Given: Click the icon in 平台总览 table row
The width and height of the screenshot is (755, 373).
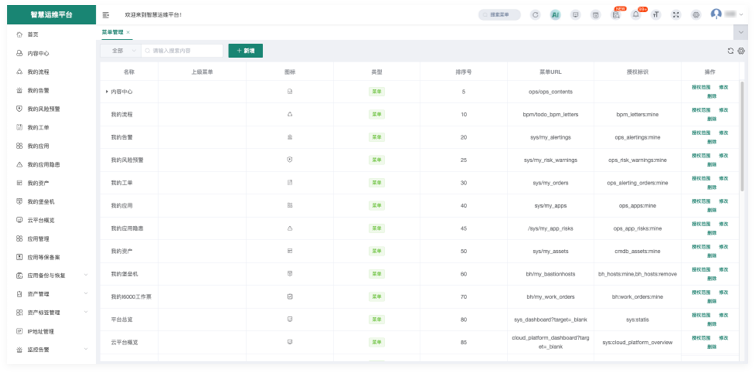Looking at the screenshot, I should pyautogui.click(x=290, y=319).
